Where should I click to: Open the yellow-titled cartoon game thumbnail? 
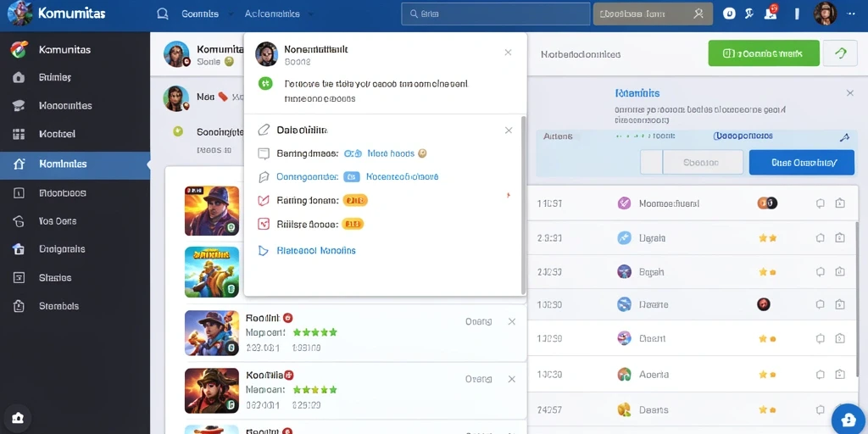pyautogui.click(x=212, y=272)
